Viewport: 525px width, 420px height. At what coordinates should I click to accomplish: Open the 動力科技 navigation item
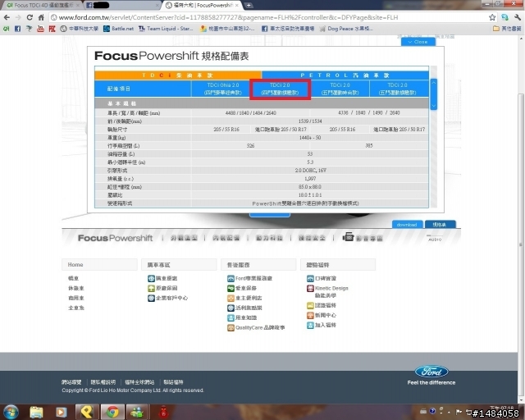pos(269,238)
